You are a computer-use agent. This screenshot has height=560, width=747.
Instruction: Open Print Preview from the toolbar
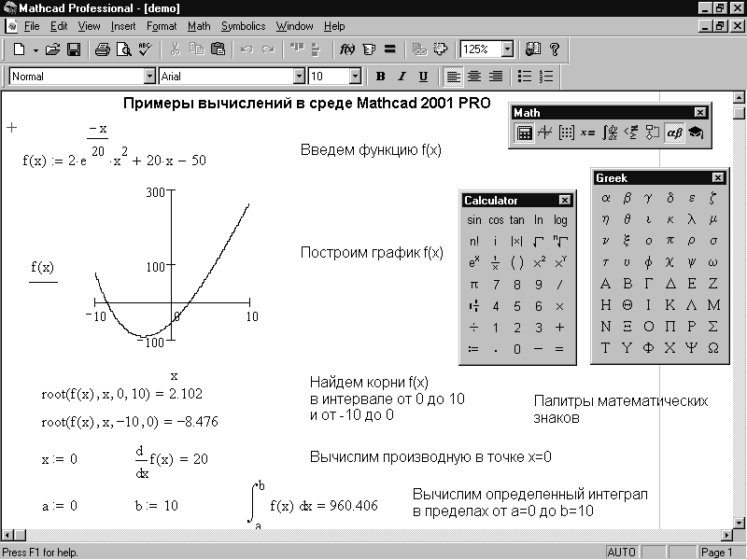(x=124, y=49)
